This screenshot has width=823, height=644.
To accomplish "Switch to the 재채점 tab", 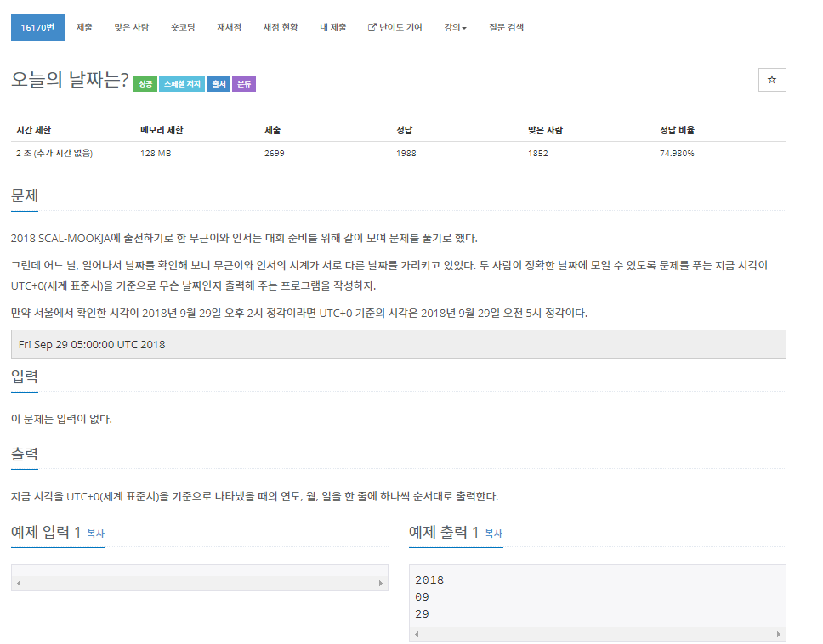I will 229,27.
